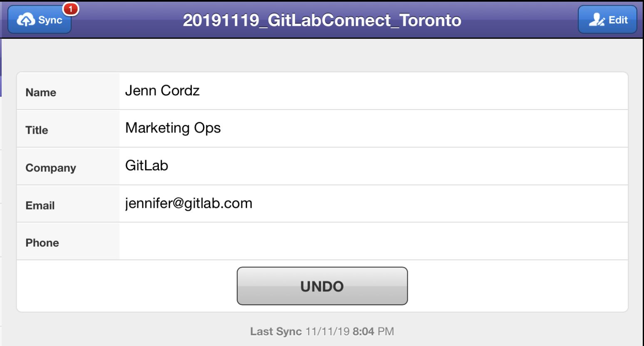Select the Name field value Jenn Cordz
The image size is (644, 346).
162,90
